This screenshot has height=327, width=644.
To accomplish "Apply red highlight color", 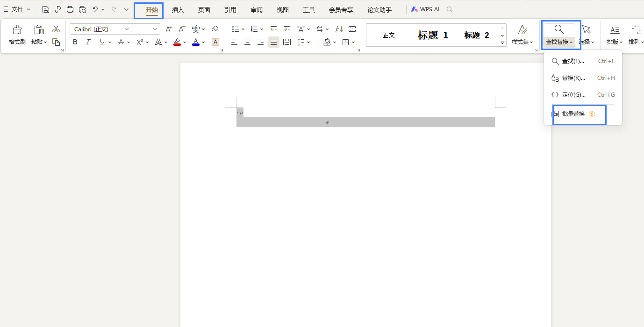I will pyautogui.click(x=177, y=42).
